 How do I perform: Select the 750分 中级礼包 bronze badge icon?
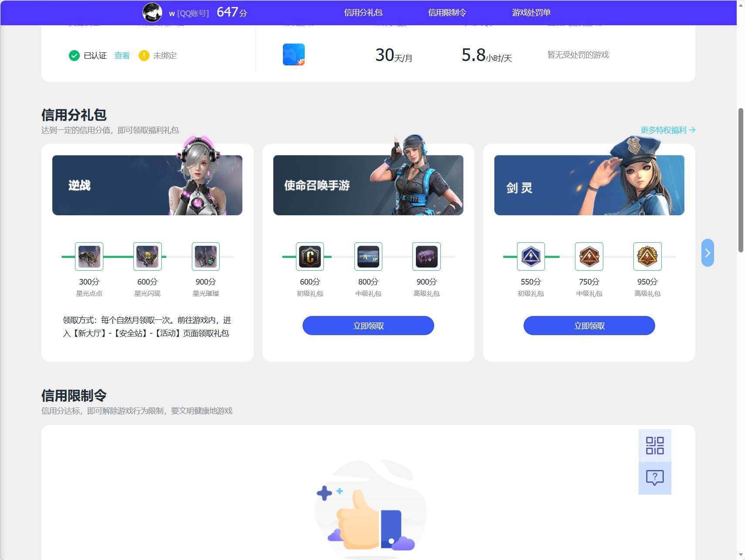pyautogui.click(x=589, y=256)
